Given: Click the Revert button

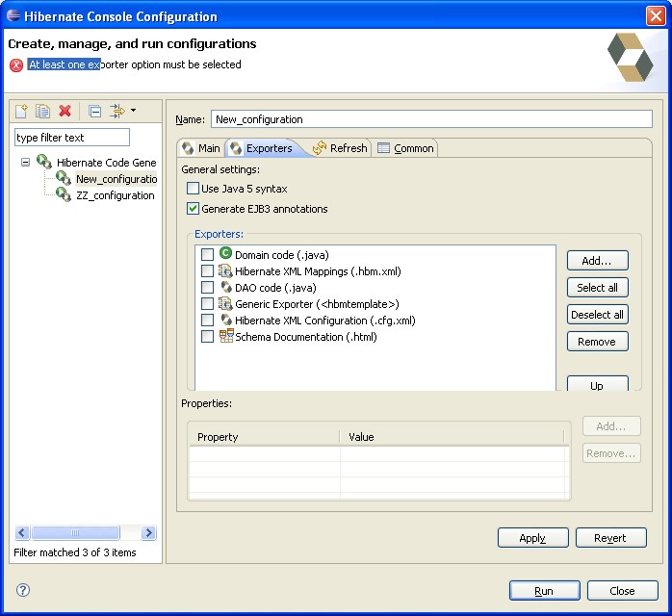Looking at the screenshot, I should point(610,538).
